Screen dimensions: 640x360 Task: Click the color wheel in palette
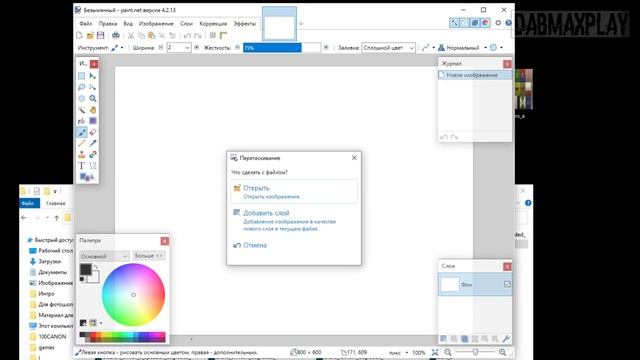133,295
